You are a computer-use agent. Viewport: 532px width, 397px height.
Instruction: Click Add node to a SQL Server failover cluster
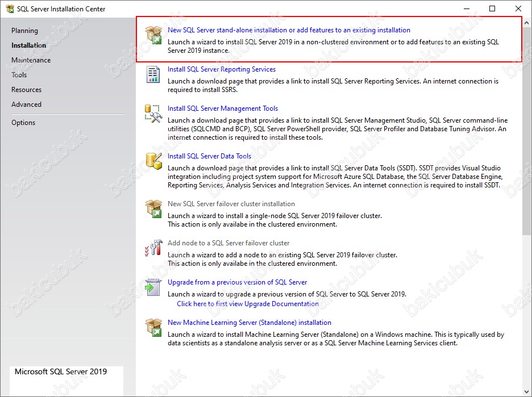coord(228,243)
